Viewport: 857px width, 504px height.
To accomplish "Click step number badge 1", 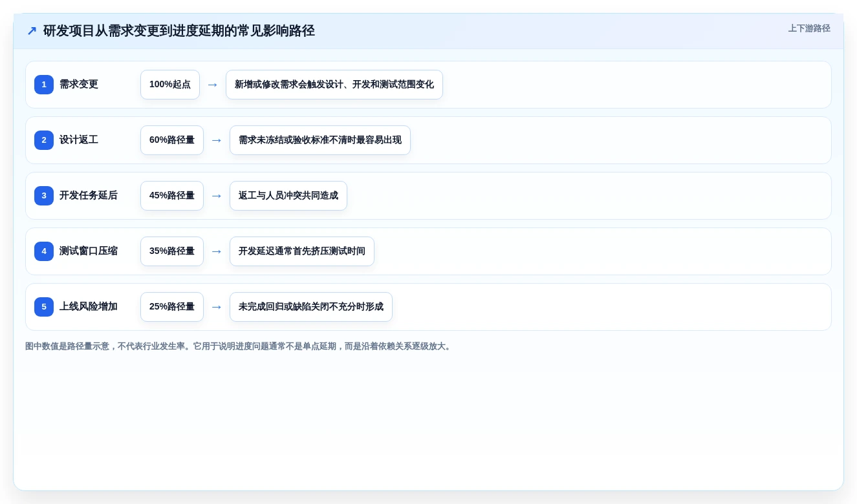I will pos(44,85).
